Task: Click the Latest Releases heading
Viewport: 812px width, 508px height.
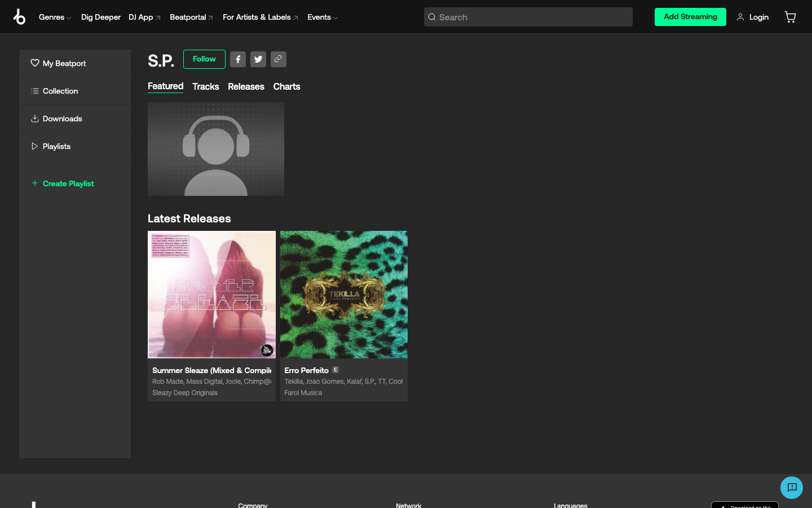Action: pos(189,218)
